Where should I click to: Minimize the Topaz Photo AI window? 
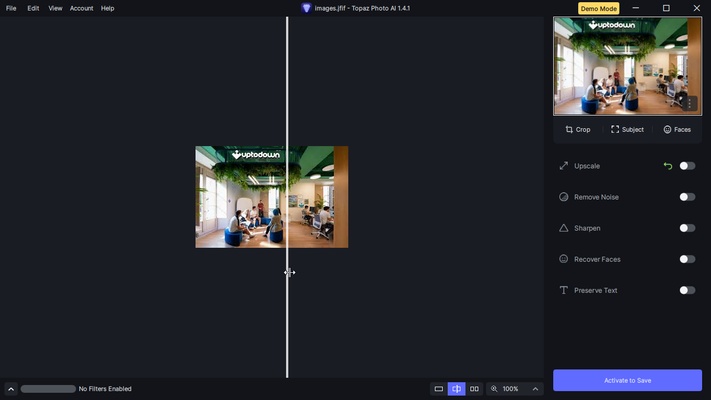coord(636,8)
